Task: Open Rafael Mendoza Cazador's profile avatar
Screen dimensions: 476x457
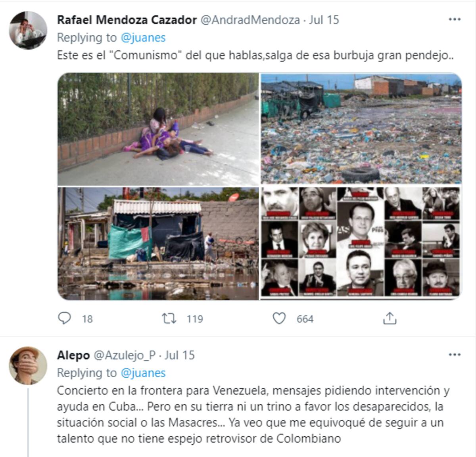Action: click(x=28, y=31)
